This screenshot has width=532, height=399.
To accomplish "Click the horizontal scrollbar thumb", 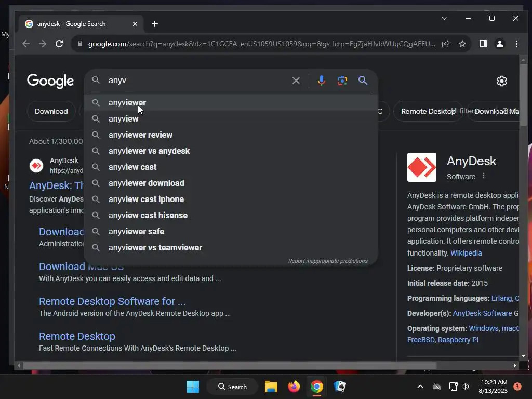I will (x=229, y=365).
